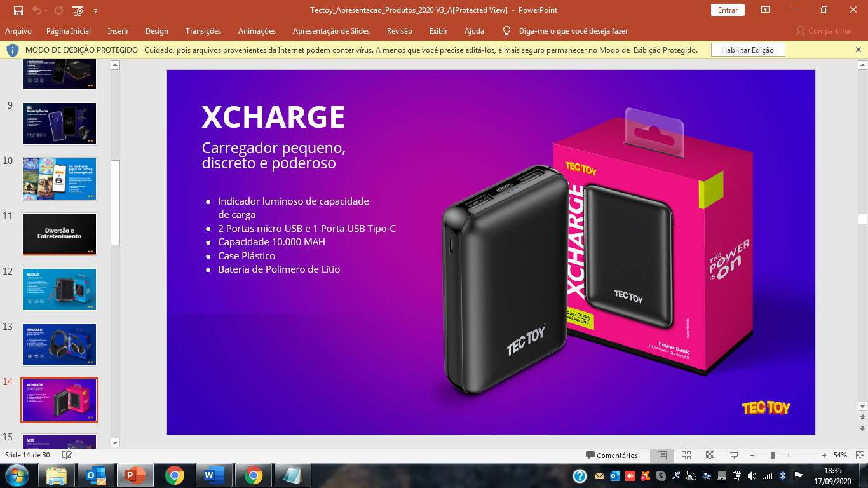Screen dimensions: 868x488
Task: Switch to Transições tab
Action: tap(203, 31)
